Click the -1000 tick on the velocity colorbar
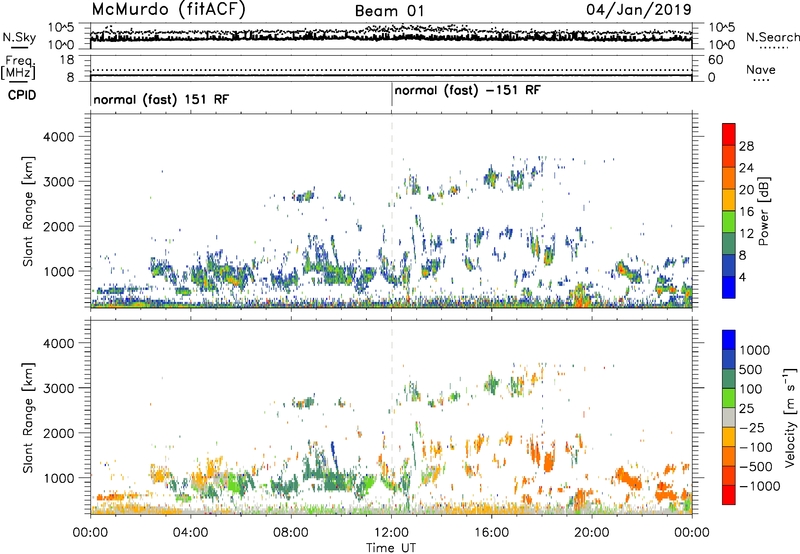Viewport: 800px width, 554px height. [x=760, y=486]
